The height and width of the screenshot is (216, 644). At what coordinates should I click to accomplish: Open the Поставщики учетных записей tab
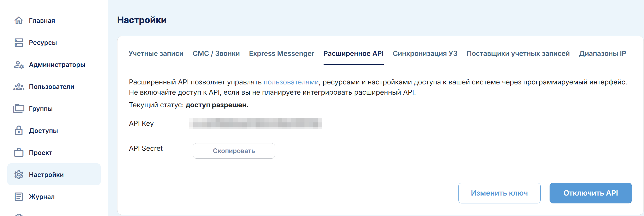pyautogui.click(x=518, y=53)
